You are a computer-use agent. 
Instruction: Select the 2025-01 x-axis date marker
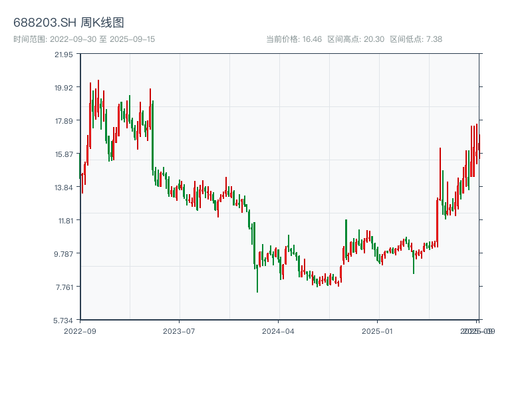pyautogui.click(x=378, y=331)
